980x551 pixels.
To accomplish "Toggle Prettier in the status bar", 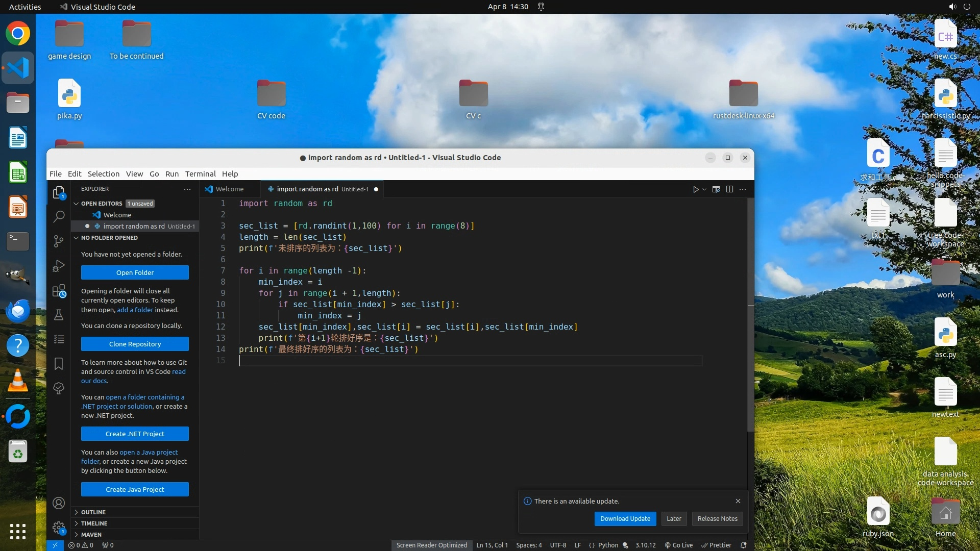I will 716,545.
